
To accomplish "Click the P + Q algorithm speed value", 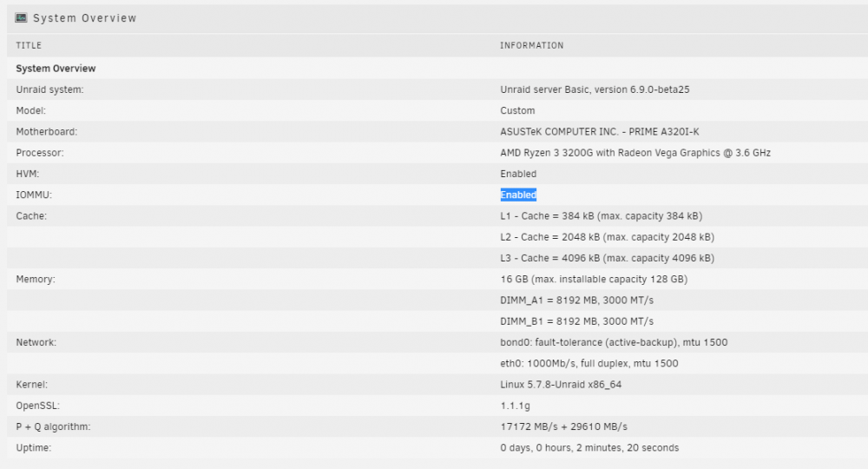I will click(x=563, y=427).
